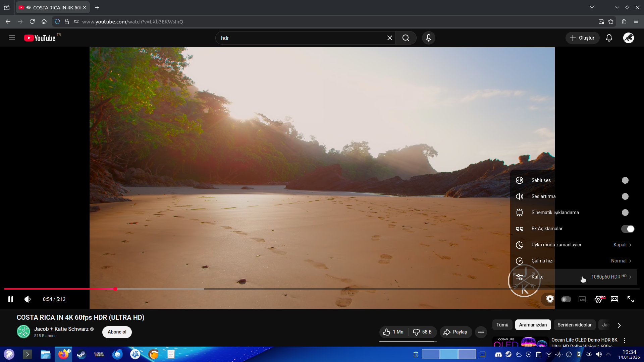Open the Uyku modu zamanlayıcı submenu

pyautogui.click(x=574, y=245)
